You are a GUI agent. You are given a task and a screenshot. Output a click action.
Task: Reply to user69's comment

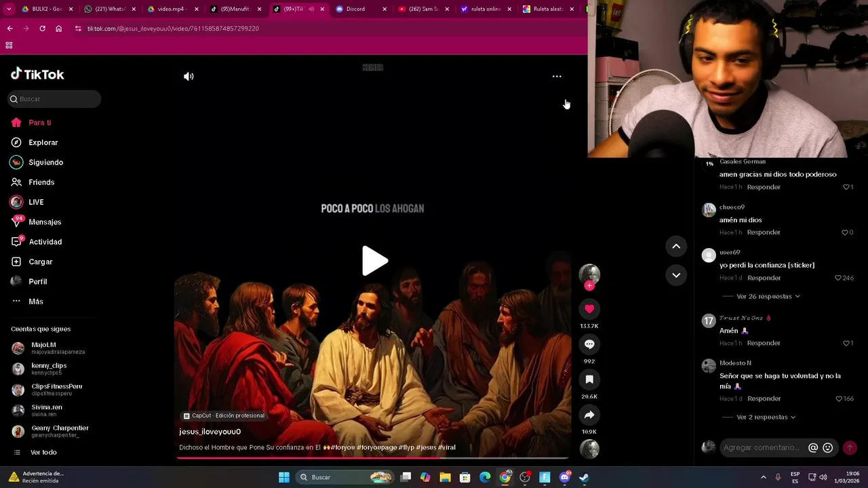point(764,278)
